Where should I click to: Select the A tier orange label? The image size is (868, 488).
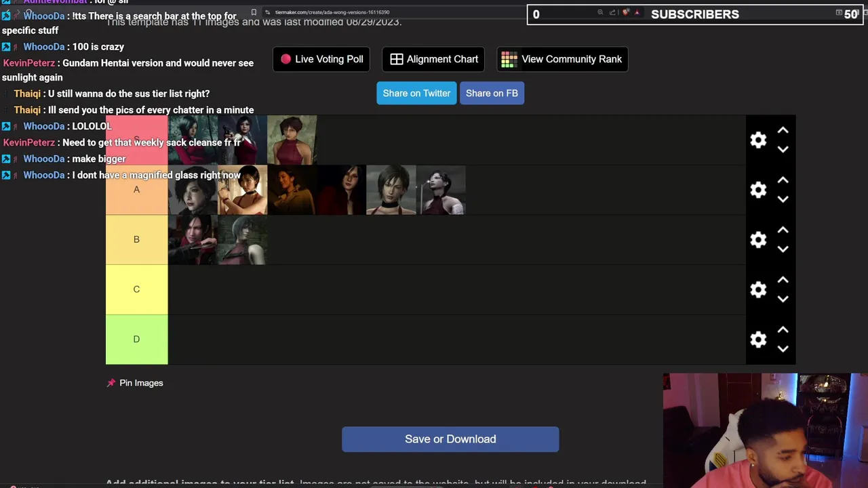point(136,190)
